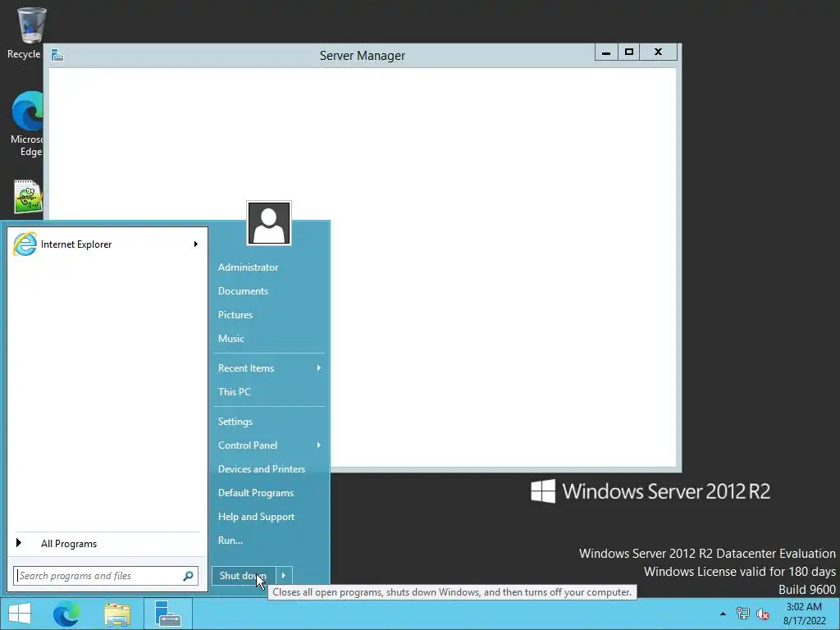Screen dimensions: 840x630
Task: Open Music from Start menu
Action: coord(231,339)
